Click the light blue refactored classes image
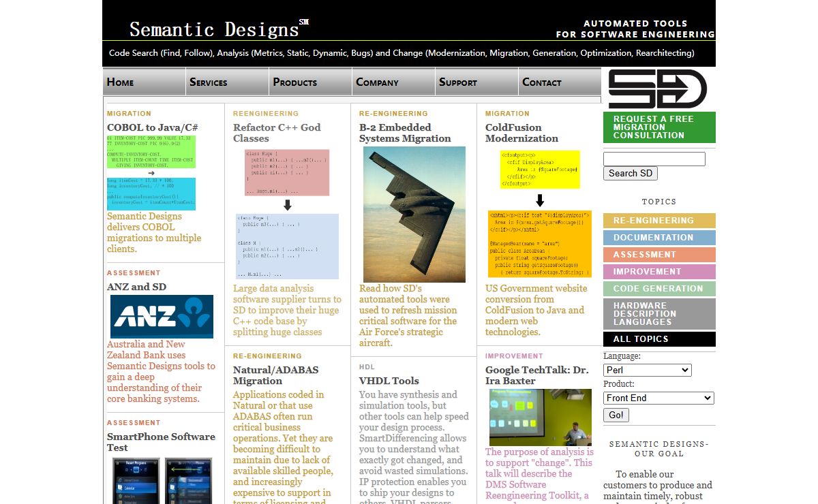 point(287,247)
